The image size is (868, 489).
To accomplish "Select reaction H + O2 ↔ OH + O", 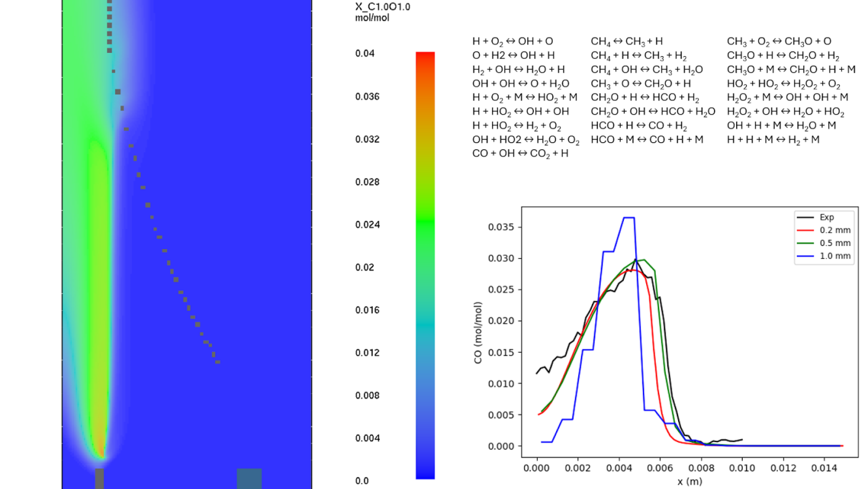I will (x=513, y=41).
